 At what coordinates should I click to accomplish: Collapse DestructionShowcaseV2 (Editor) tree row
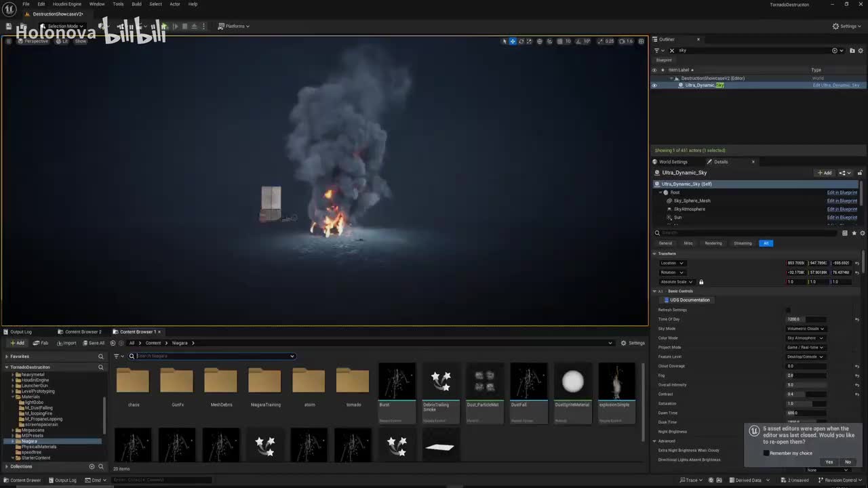pos(671,78)
